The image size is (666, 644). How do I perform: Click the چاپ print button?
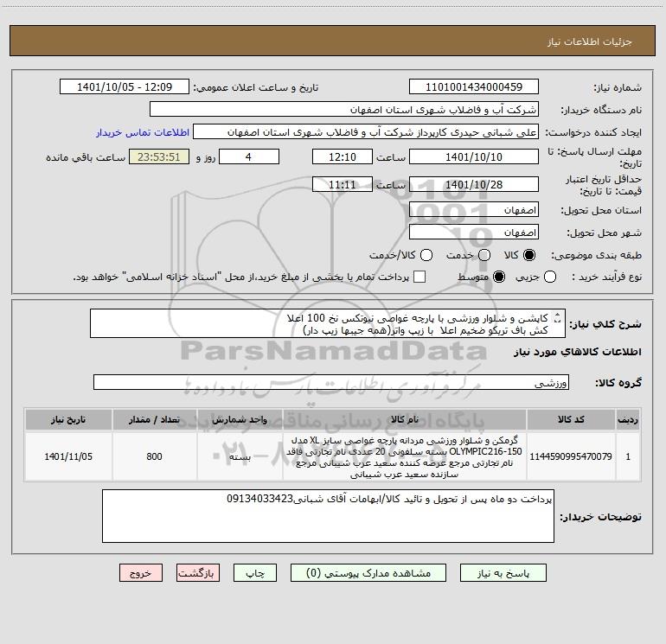click(255, 573)
